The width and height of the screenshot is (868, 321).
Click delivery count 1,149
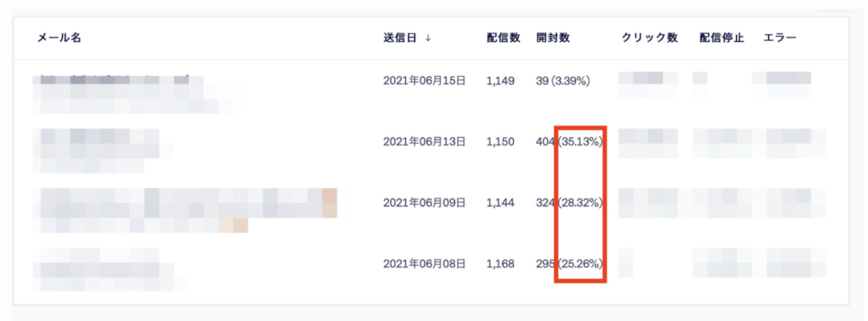501,81
